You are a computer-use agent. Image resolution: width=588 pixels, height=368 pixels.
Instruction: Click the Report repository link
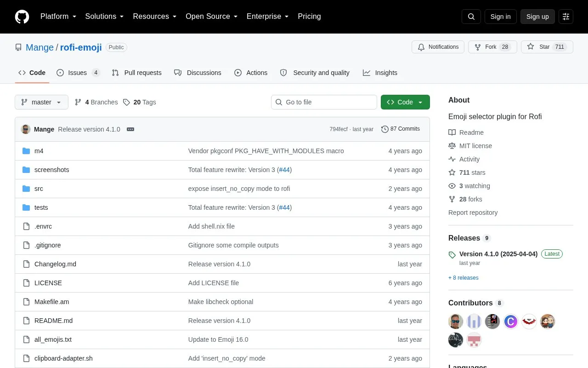tap(473, 213)
